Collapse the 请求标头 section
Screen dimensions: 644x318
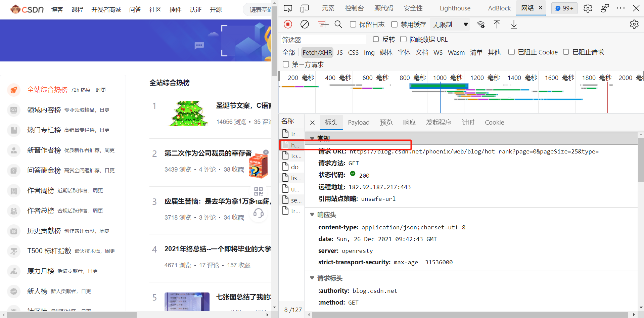tap(312, 278)
